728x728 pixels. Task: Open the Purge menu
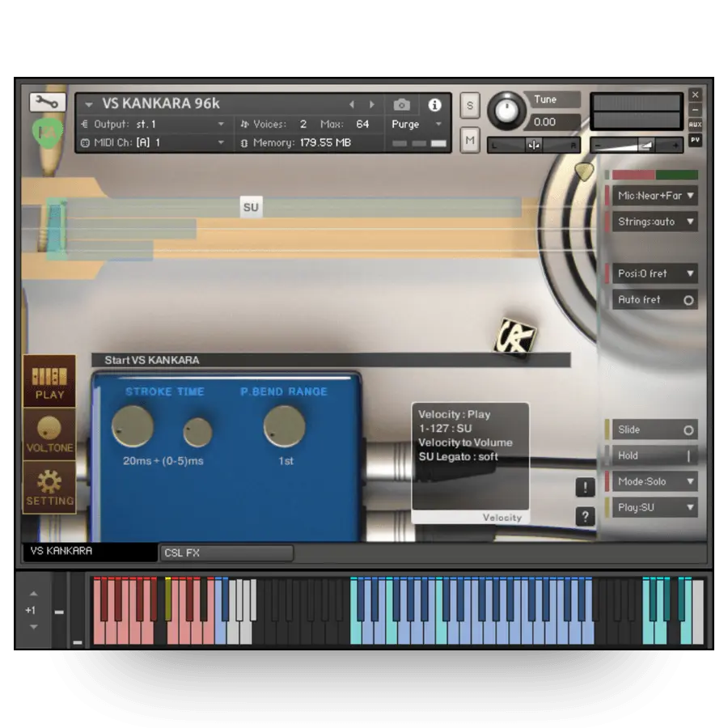point(416,125)
